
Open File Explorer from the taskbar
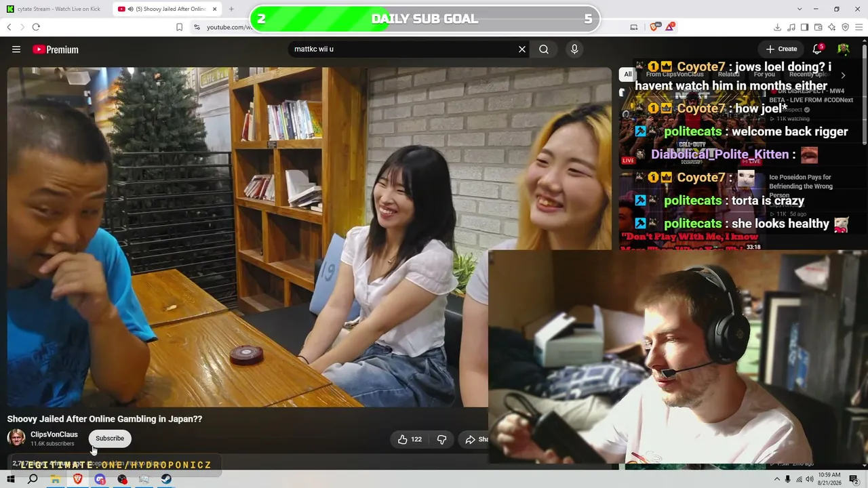coord(55,479)
